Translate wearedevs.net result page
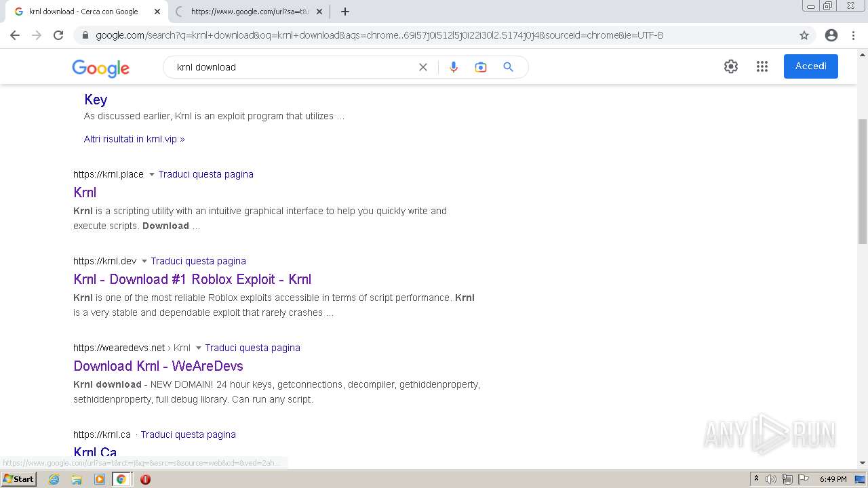 point(253,348)
